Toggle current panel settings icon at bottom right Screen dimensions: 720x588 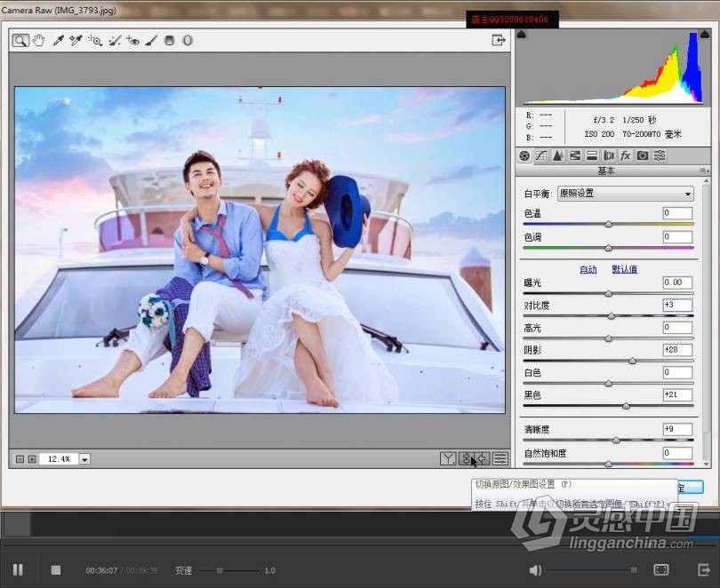coord(500,458)
